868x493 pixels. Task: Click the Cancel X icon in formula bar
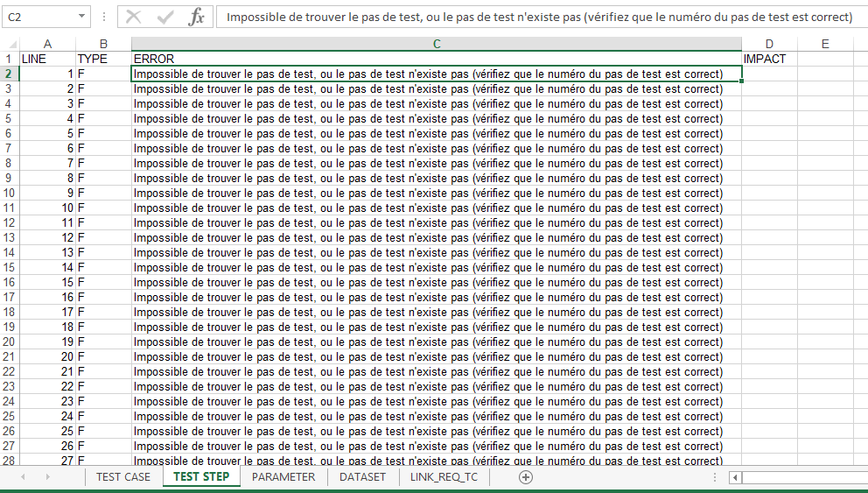[x=134, y=17]
